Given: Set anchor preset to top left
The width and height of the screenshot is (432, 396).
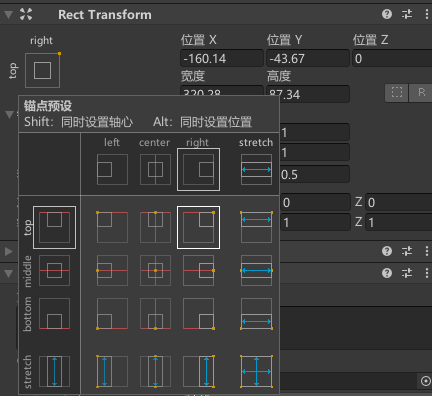Looking at the screenshot, I should (x=112, y=227).
